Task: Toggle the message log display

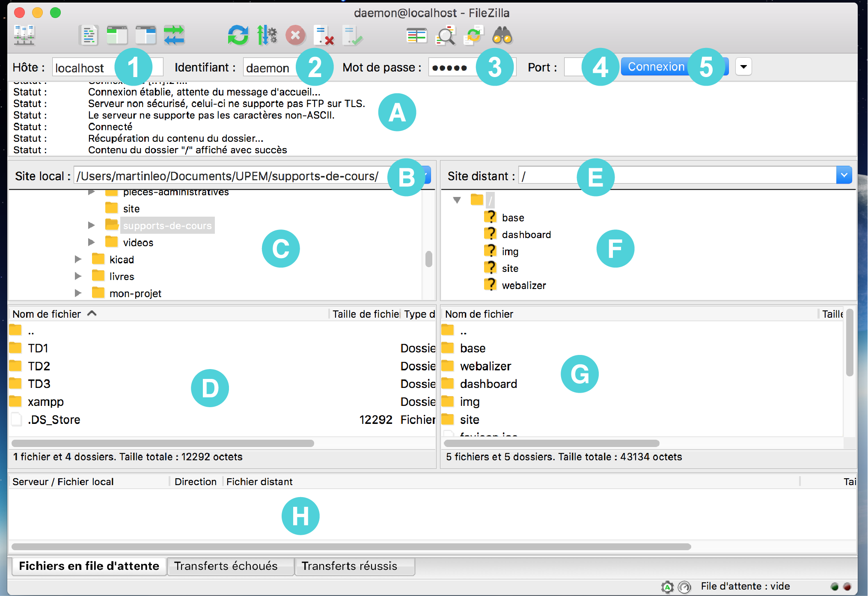Action: [89, 35]
